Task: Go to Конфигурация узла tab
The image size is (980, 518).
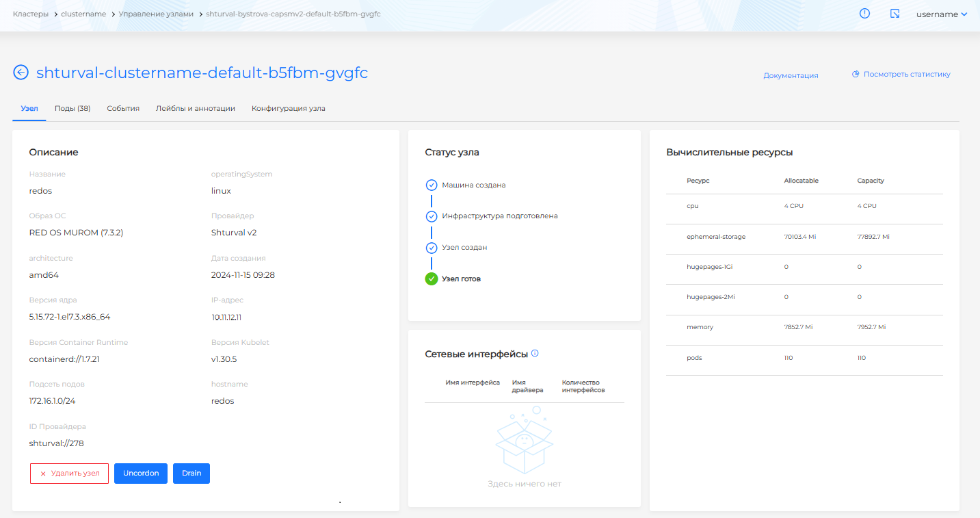Action: 288,108
